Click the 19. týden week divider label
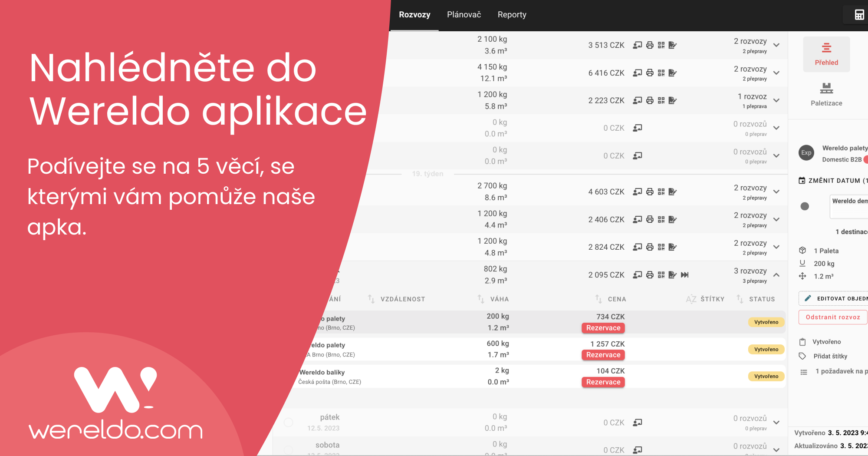Viewport: 868px width, 456px height. click(427, 174)
